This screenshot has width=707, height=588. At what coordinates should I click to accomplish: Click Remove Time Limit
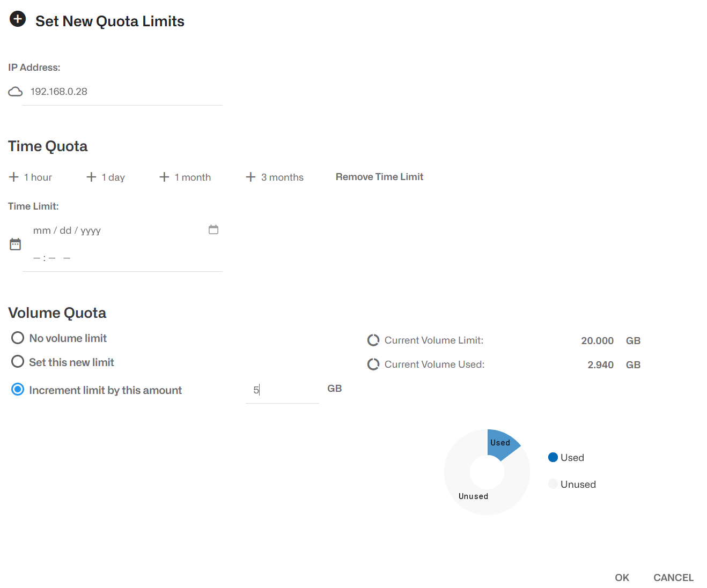point(379,177)
